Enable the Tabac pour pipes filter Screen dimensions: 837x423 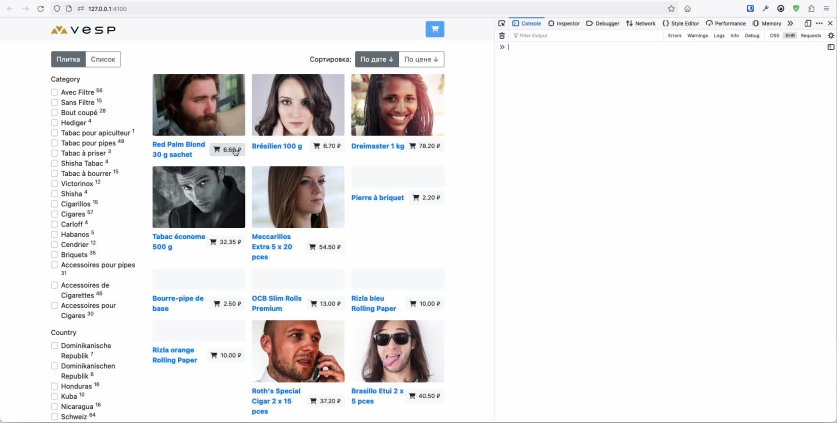tap(54, 143)
